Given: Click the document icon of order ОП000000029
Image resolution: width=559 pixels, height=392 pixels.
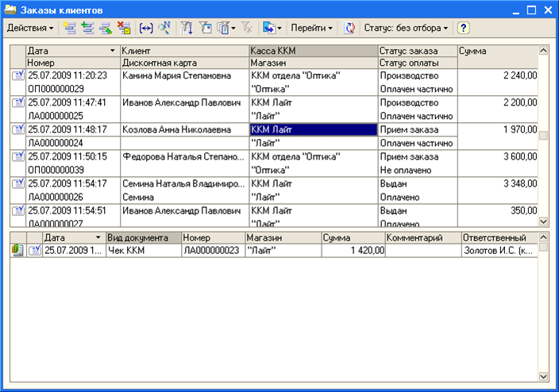Looking at the screenshot, I should tap(17, 75).
